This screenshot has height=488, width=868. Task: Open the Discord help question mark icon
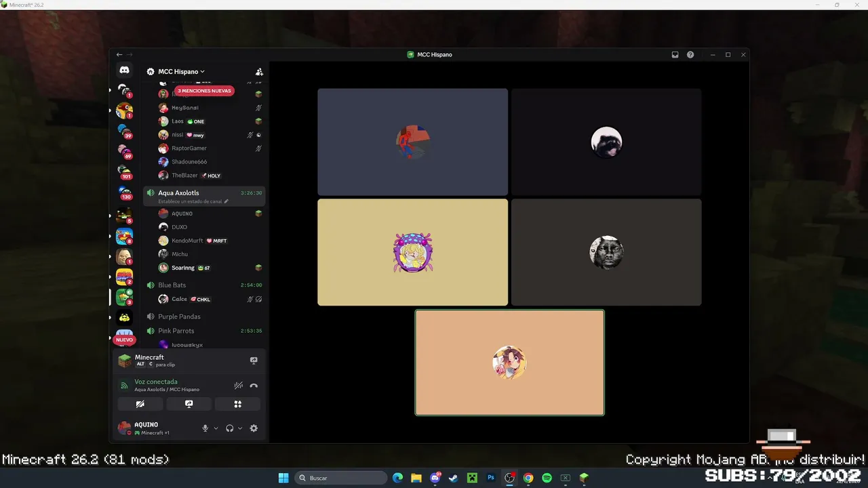tap(690, 55)
